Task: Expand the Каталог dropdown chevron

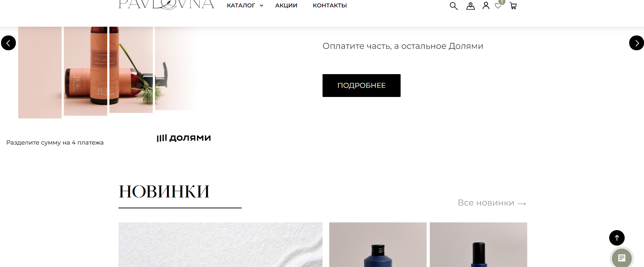Action: (x=261, y=6)
